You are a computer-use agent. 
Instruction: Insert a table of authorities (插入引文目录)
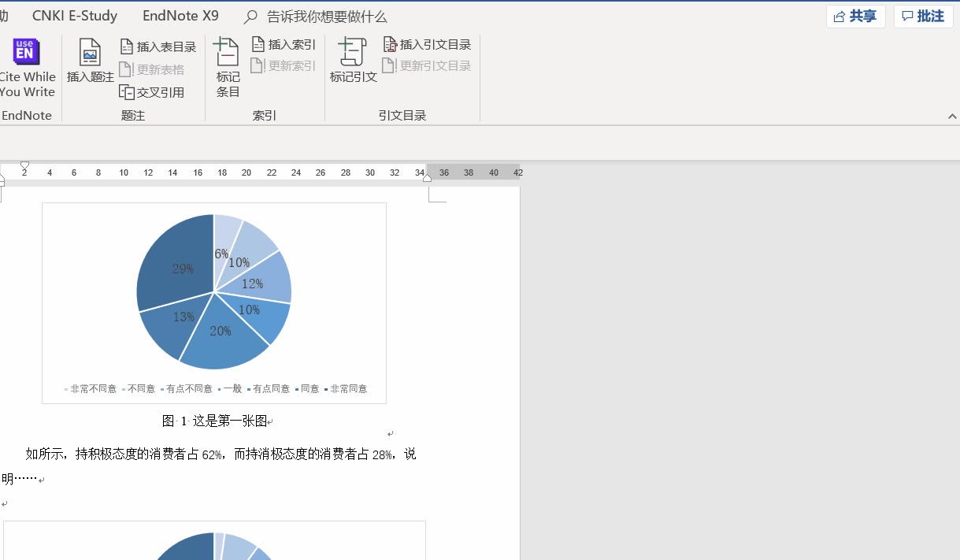click(x=427, y=44)
